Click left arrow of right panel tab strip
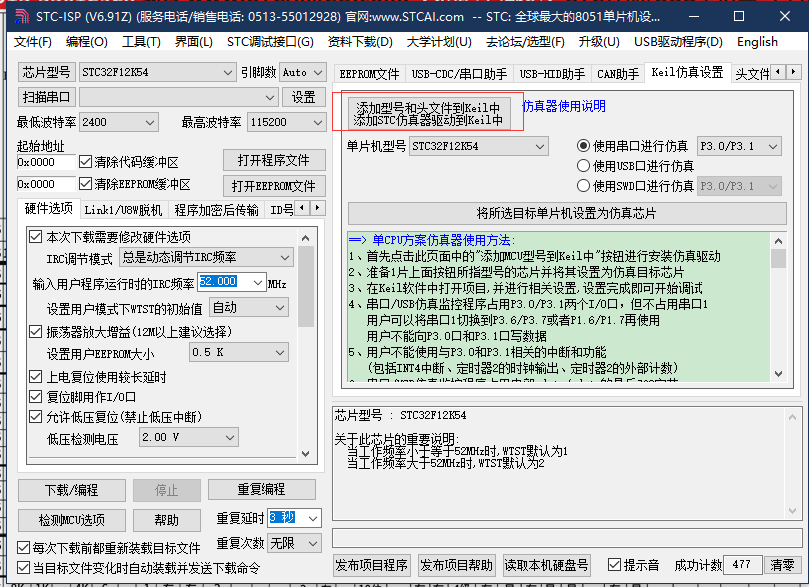This screenshot has height=587, width=809. [x=778, y=72]
